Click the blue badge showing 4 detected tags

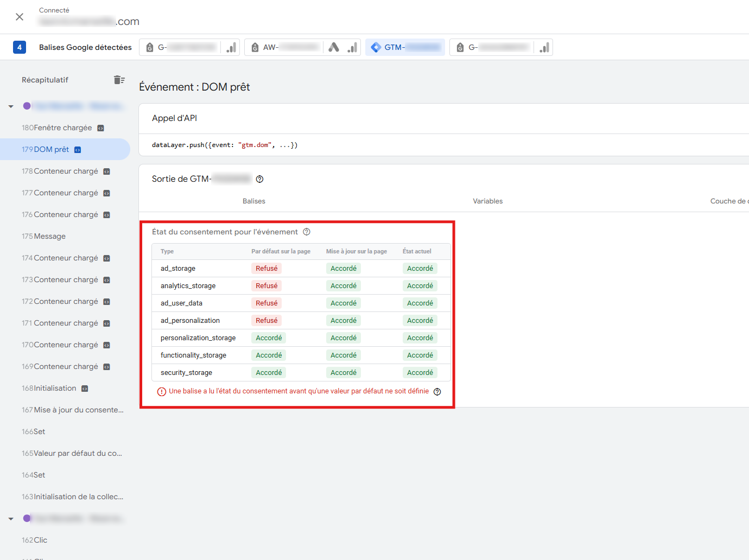(x=20, y=47)
